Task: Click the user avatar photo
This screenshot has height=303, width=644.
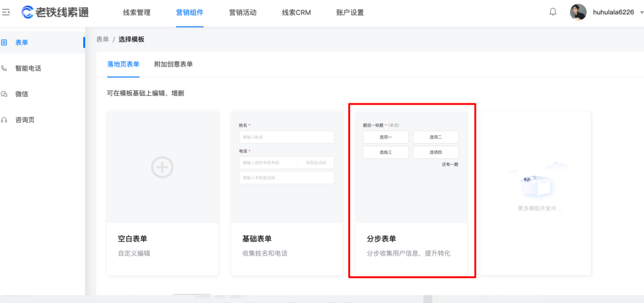Action: tap(578, 12)
